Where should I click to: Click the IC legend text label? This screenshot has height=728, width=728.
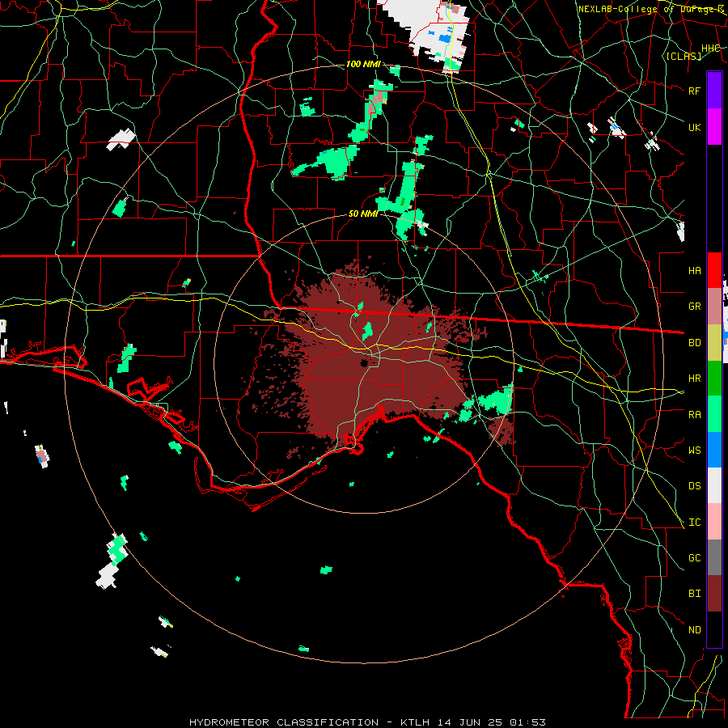694,522
